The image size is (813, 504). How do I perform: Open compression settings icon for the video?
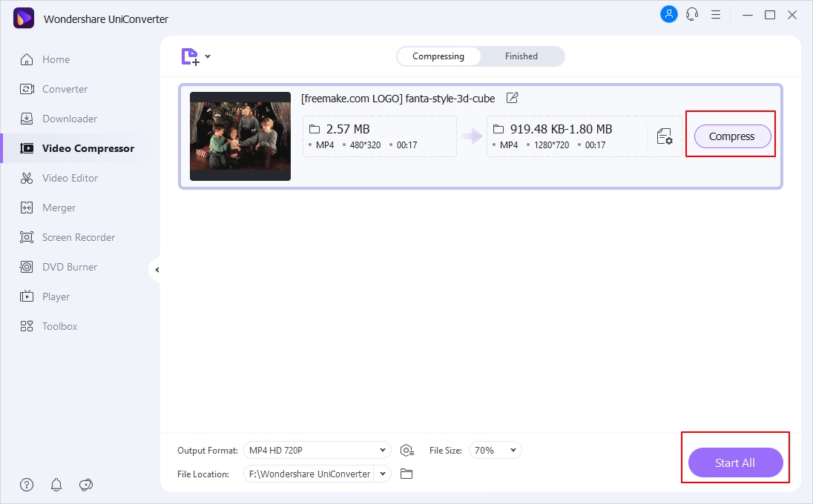tap(664, 136)
